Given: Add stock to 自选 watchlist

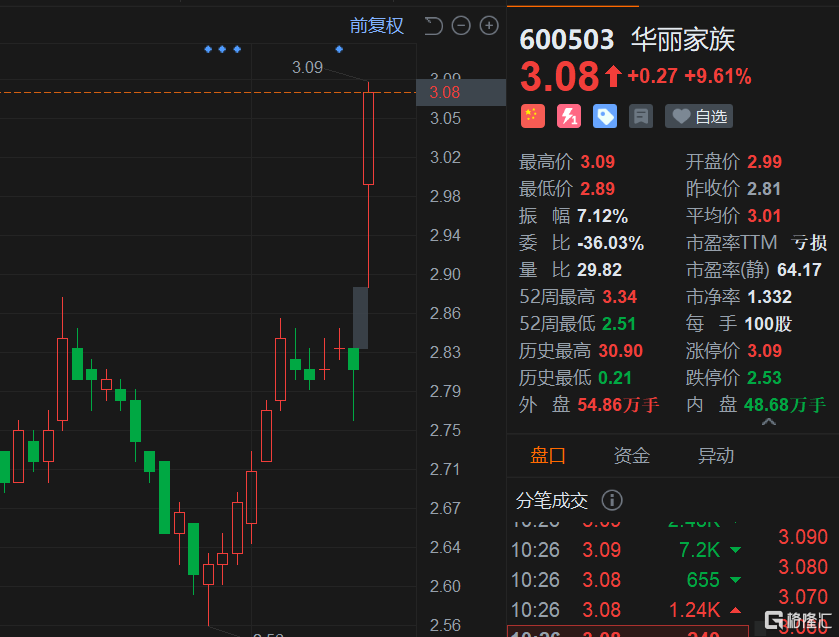Looking at the screenshot, I should pyautogui.click(x=699, y=116).
